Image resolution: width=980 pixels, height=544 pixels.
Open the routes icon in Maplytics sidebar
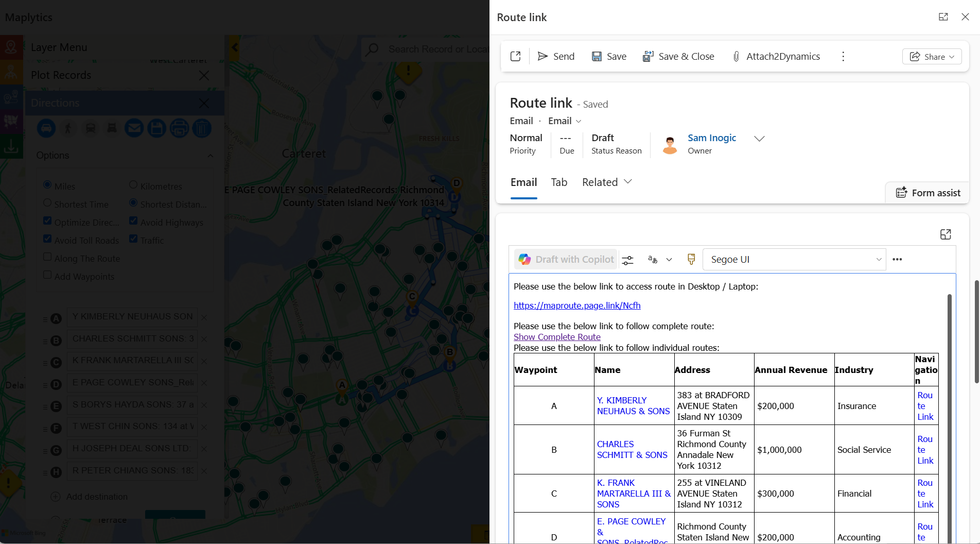[11, 97]
